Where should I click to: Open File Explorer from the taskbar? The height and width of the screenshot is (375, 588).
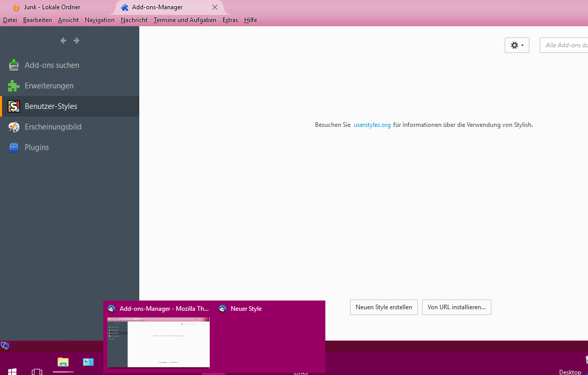tap(63, 362)
